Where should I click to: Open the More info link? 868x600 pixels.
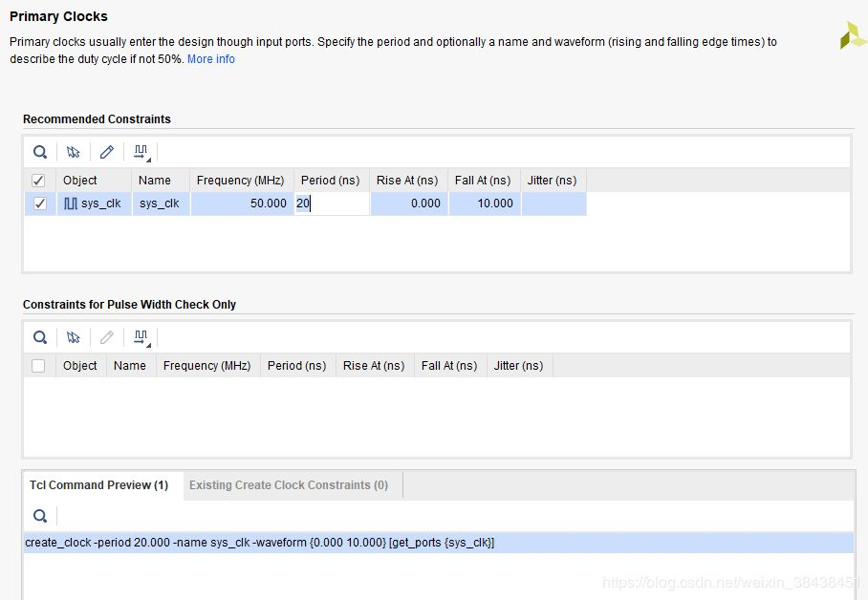click(x=211, y=59)
